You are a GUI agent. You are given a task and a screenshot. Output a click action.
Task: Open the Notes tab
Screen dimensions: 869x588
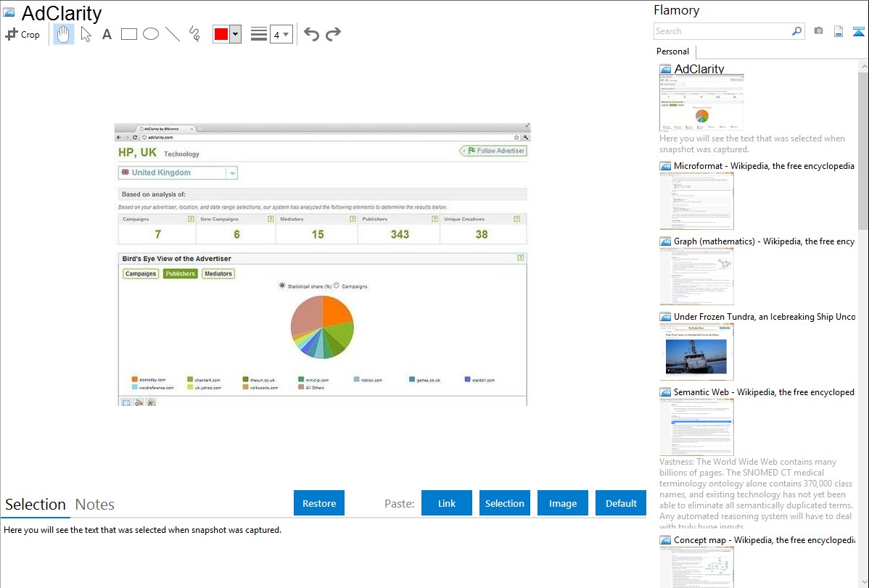[95, 505]
